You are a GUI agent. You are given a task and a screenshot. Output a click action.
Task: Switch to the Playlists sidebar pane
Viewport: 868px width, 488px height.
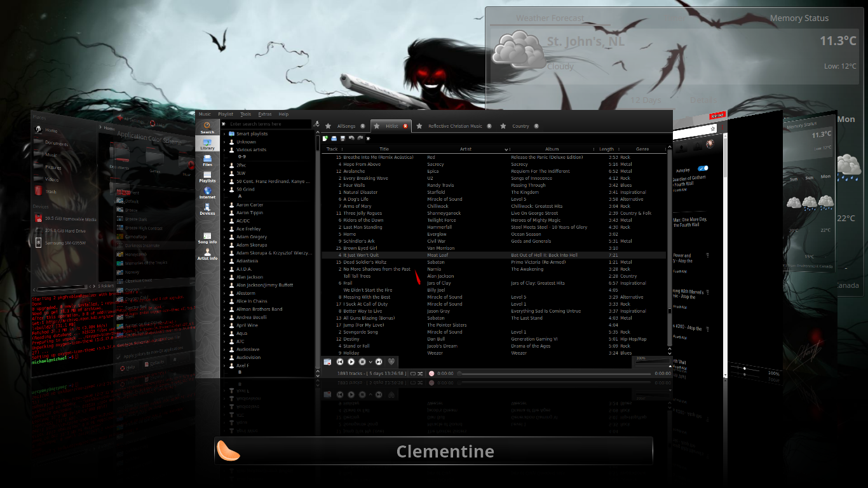(207, 176)
